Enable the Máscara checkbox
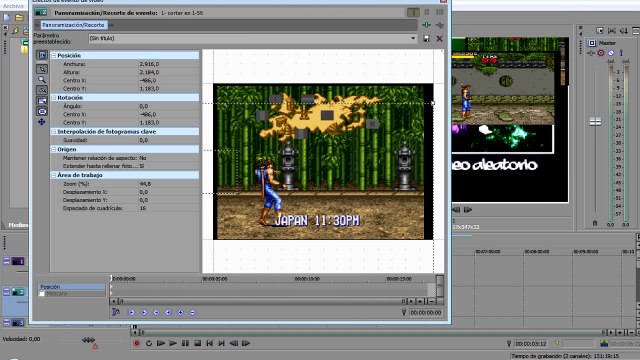The image size is (640, 360). click(x=42, y=293)
